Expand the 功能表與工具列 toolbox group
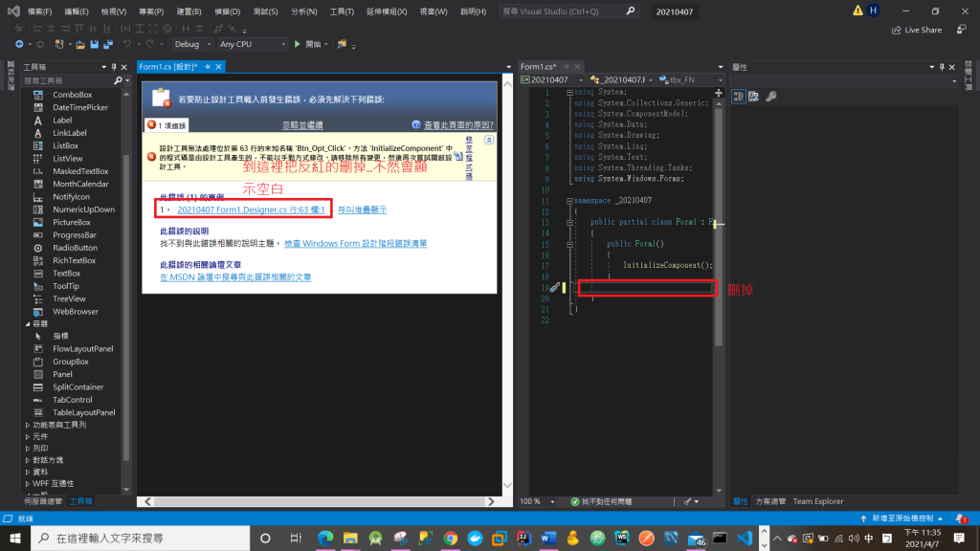The width and height of the screenshot is (980, 551). coord(28,425)
